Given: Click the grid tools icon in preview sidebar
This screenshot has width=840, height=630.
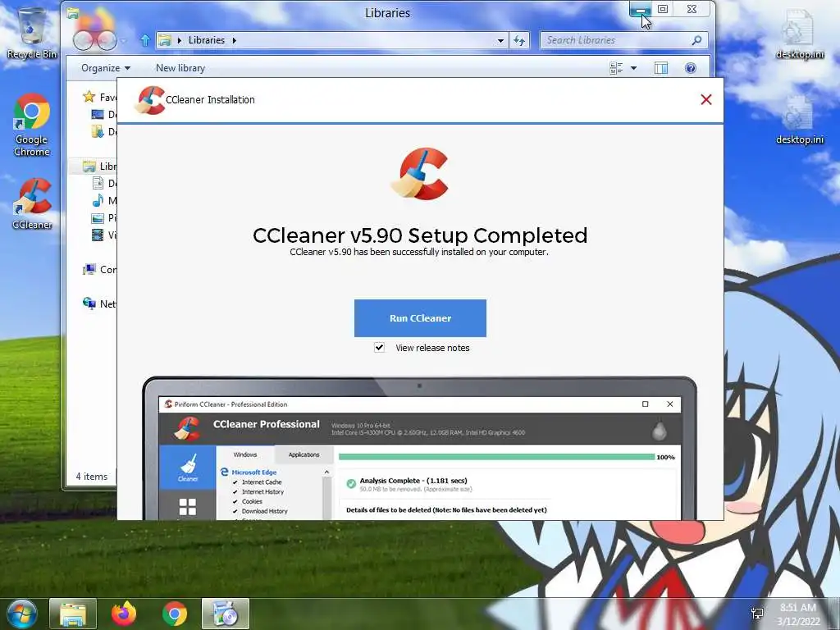Looking at the screenshot, I should click(188, 506).
